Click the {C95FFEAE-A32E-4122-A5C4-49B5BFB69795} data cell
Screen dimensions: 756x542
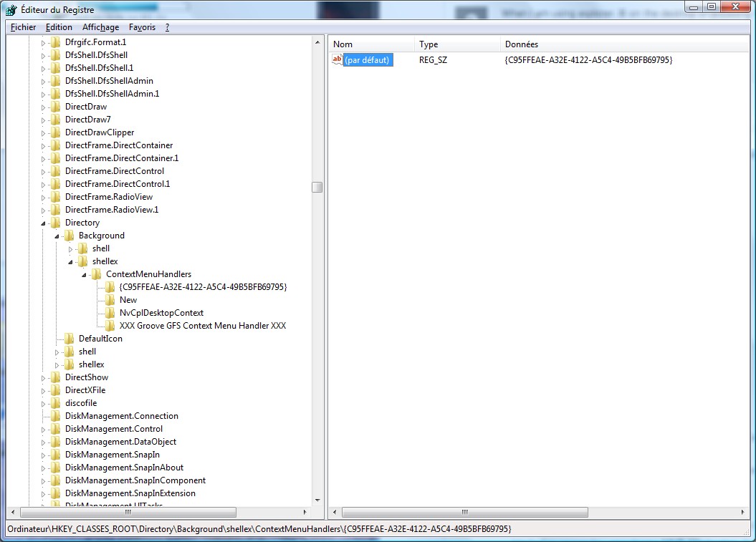588,59
